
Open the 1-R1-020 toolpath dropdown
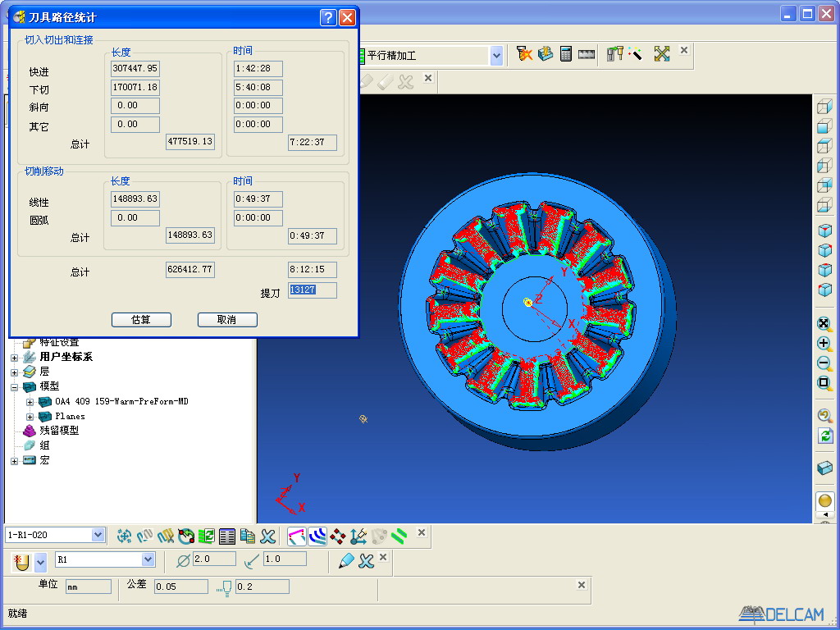click(x=98, y=535)
